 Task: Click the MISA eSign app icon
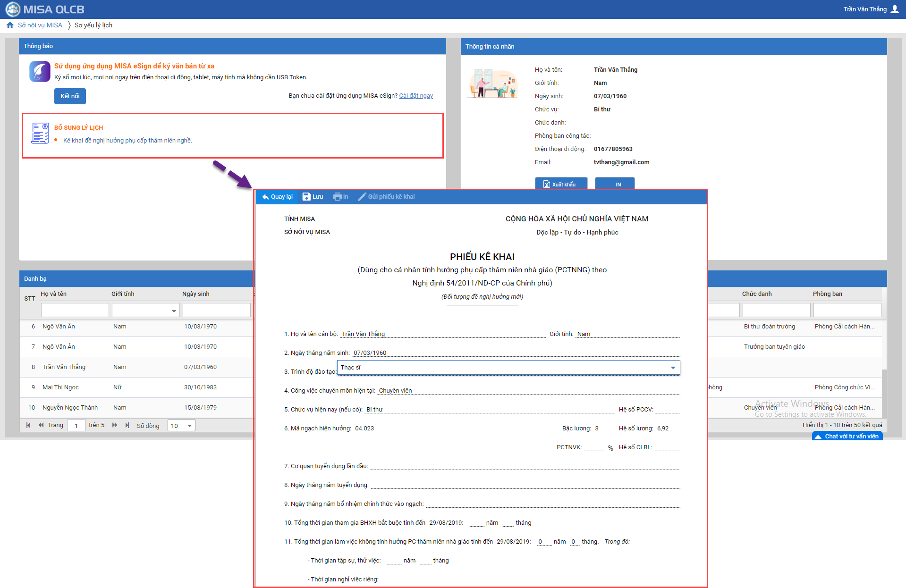tap(40, 72)
